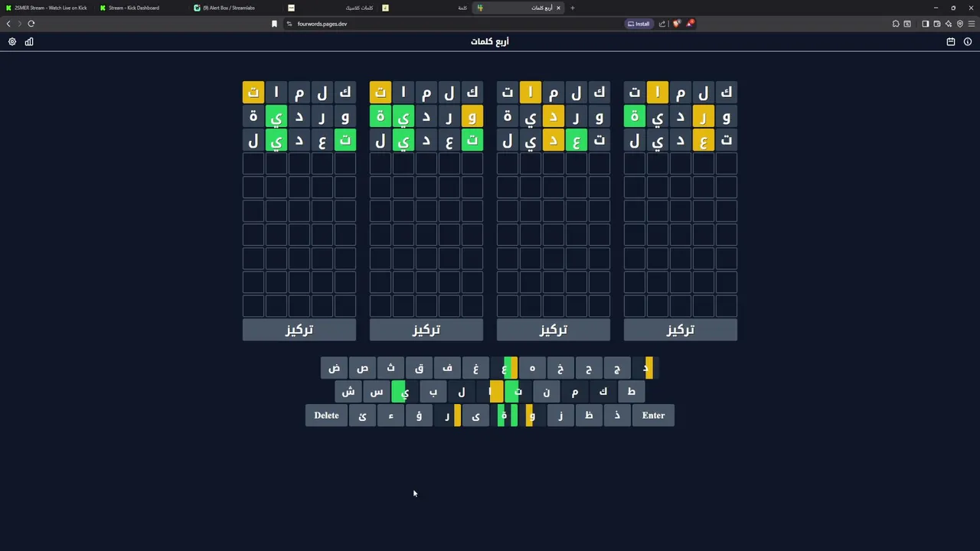Tap the ط key

(x=632, y=392)
